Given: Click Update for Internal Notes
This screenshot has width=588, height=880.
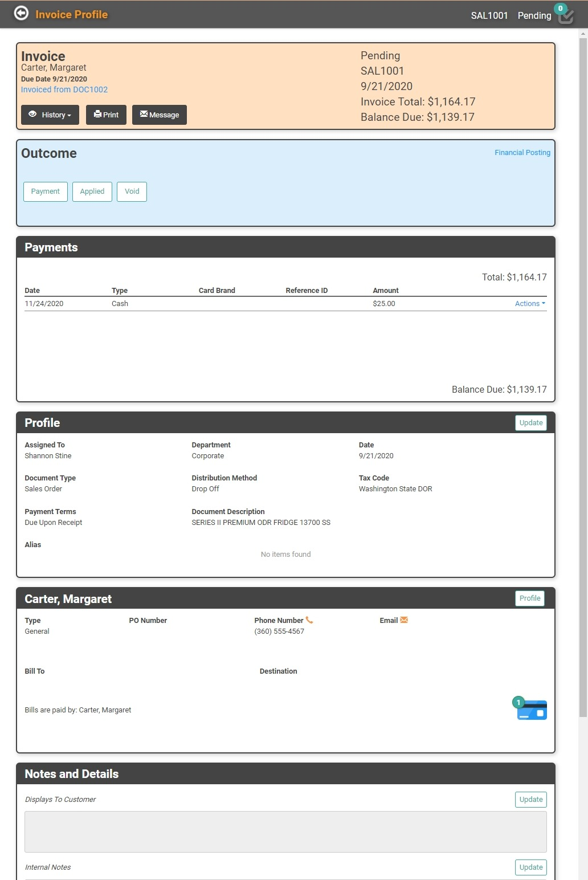Looking at the screenshot, I should (x=531, y=867).
